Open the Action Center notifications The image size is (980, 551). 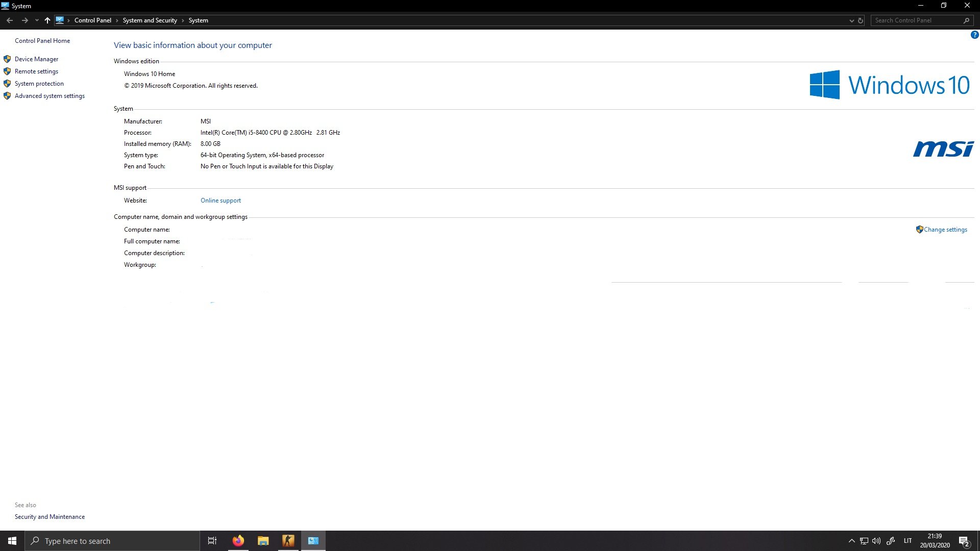pos(964,541)
